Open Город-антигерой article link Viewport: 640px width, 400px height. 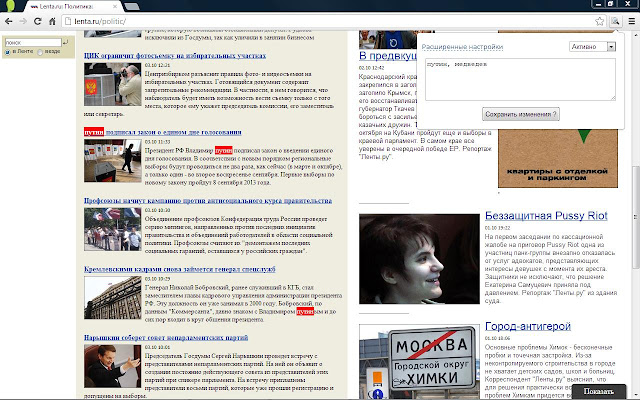pos(528,326)
